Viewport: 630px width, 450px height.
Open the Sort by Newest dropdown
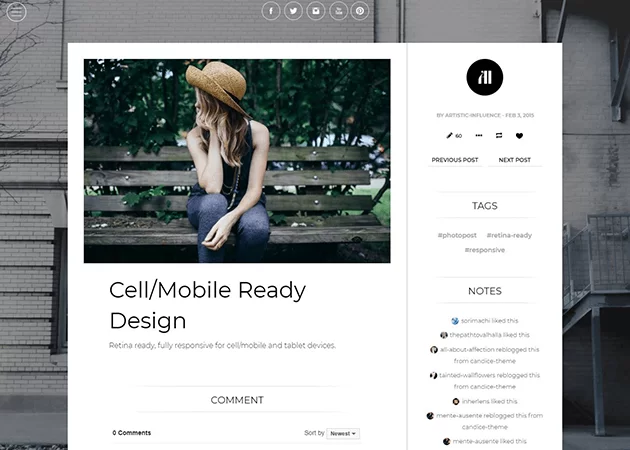(340, 433)
